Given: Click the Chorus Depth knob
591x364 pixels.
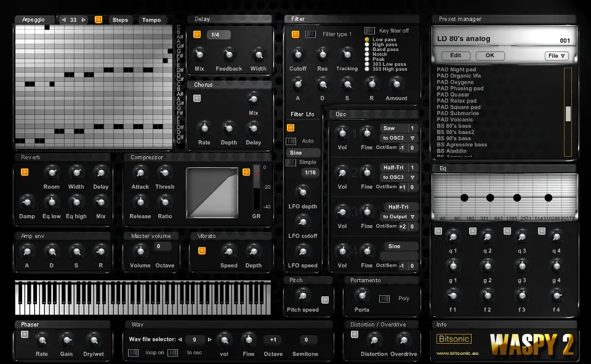Looking at the screenshot, I should coord(228,128).
